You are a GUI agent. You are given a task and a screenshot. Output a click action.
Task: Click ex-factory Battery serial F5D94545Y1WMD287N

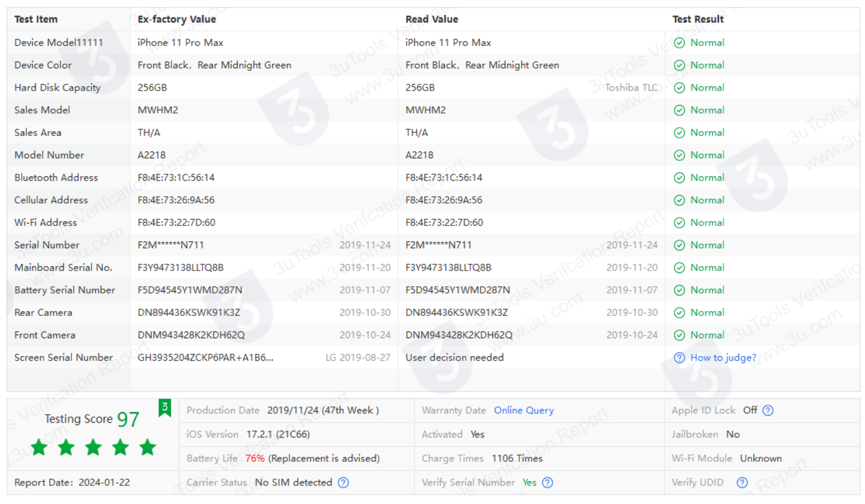(x=190, y=290)
